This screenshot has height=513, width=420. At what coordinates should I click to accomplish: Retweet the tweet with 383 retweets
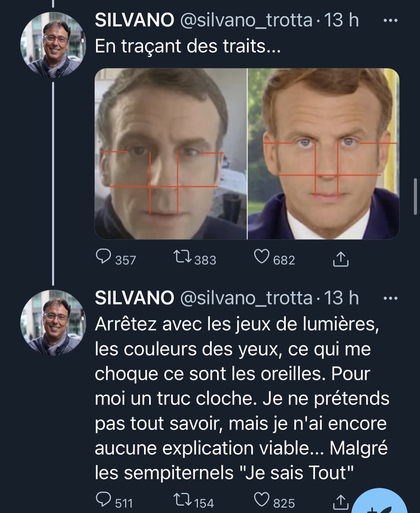[183, 257]
